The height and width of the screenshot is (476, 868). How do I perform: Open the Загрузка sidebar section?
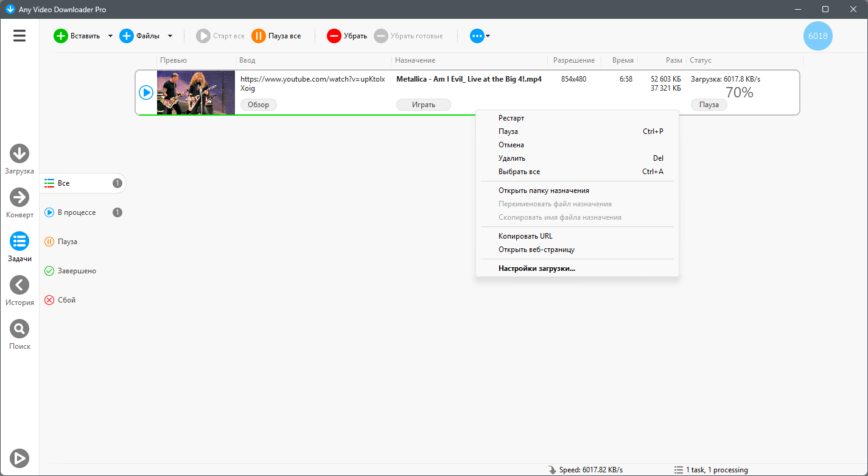pos(19,159)
